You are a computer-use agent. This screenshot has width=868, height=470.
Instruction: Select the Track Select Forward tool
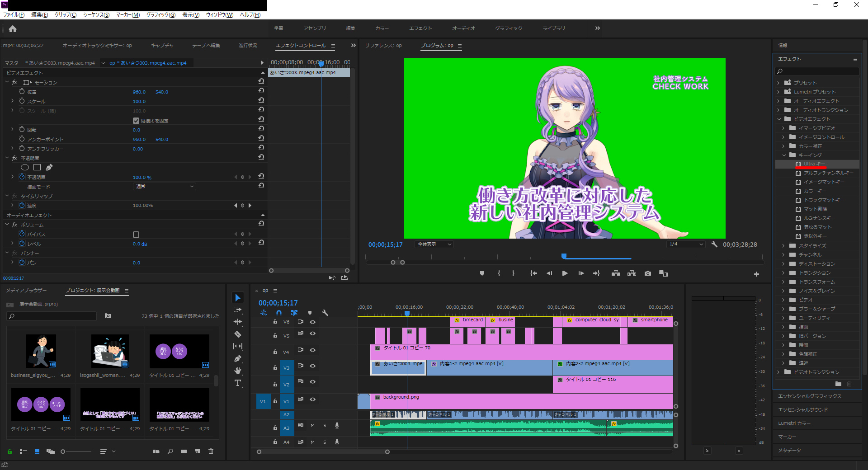pyautogui.click(x=238, y=310)
